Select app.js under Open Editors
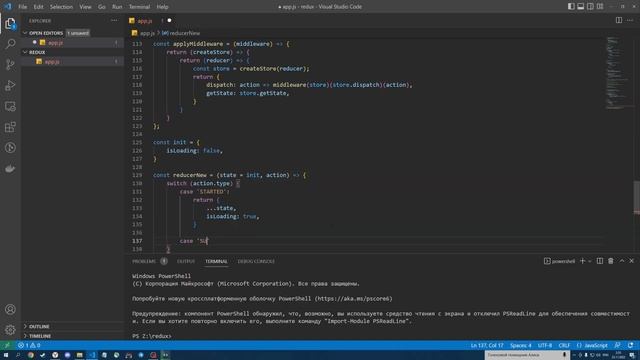640x360 pixels. (73, 42)
